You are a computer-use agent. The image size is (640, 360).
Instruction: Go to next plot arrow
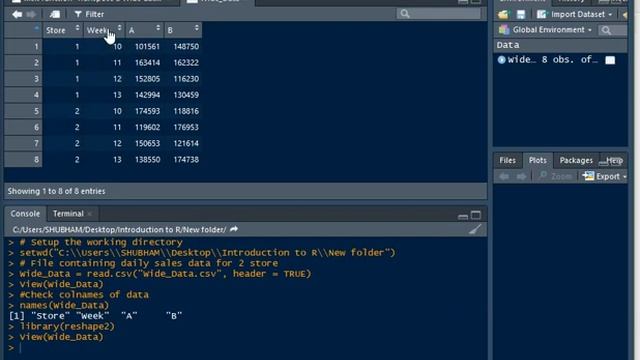click(521, 176)
